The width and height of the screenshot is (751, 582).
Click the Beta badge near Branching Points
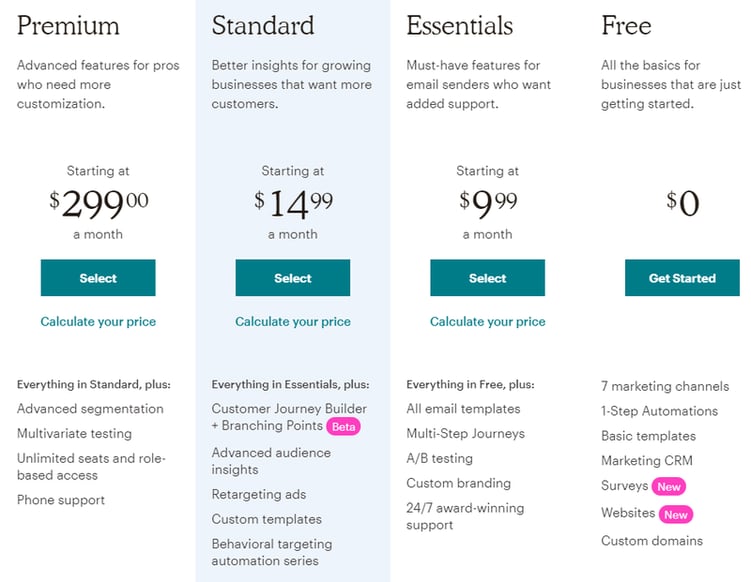pyautogui.click(x=343, y=427)
